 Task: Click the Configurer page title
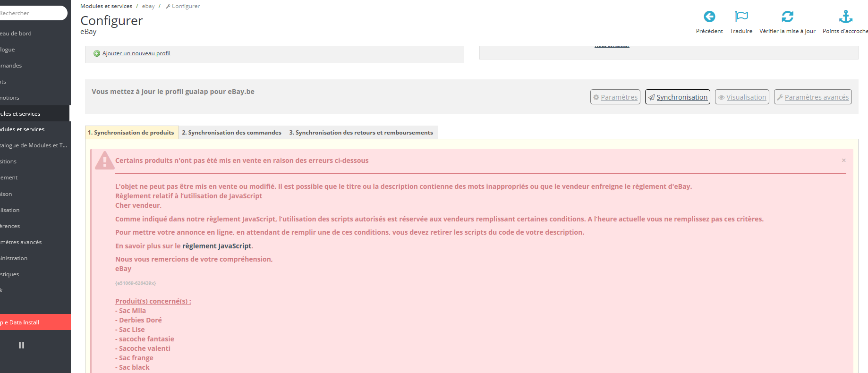(x=111, y=21)
